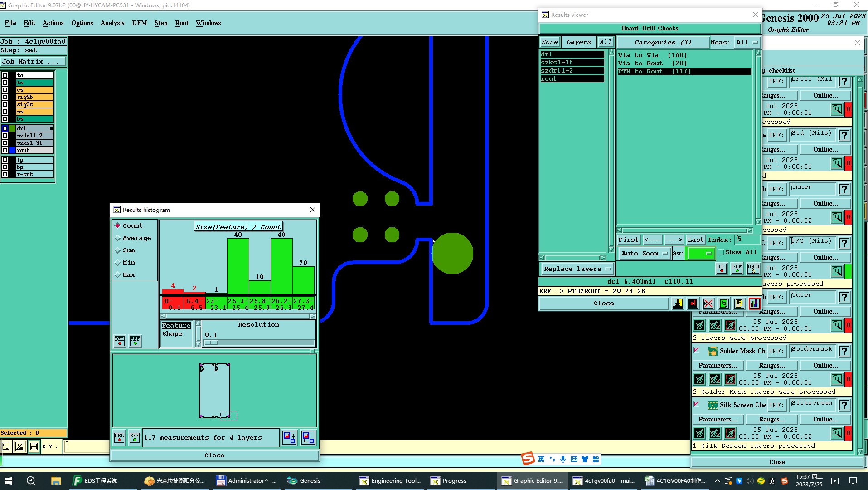This screenshot has width=868, height=490.
Task: Open results magnifier for Silk Screen check
Action: click(x=837, y=433)
